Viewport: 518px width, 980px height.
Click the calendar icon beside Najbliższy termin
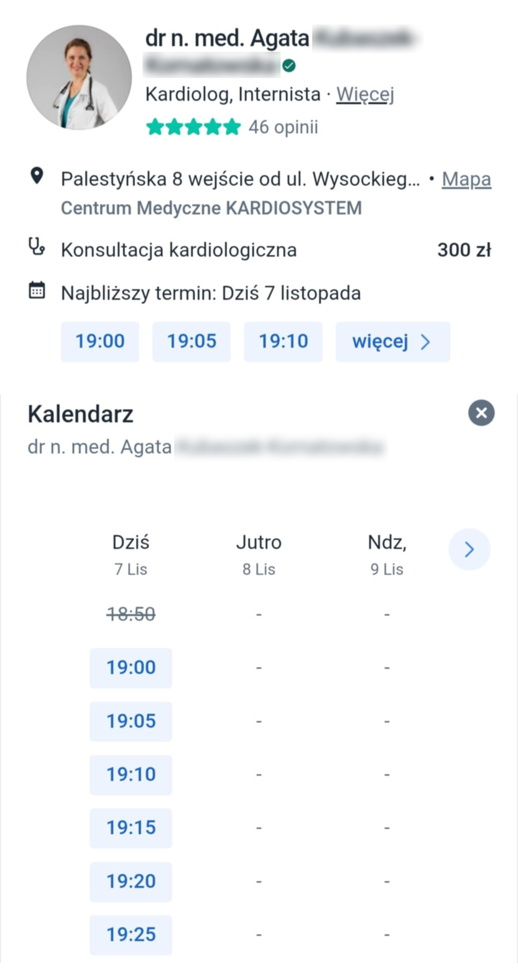click(x=37, y=291)
